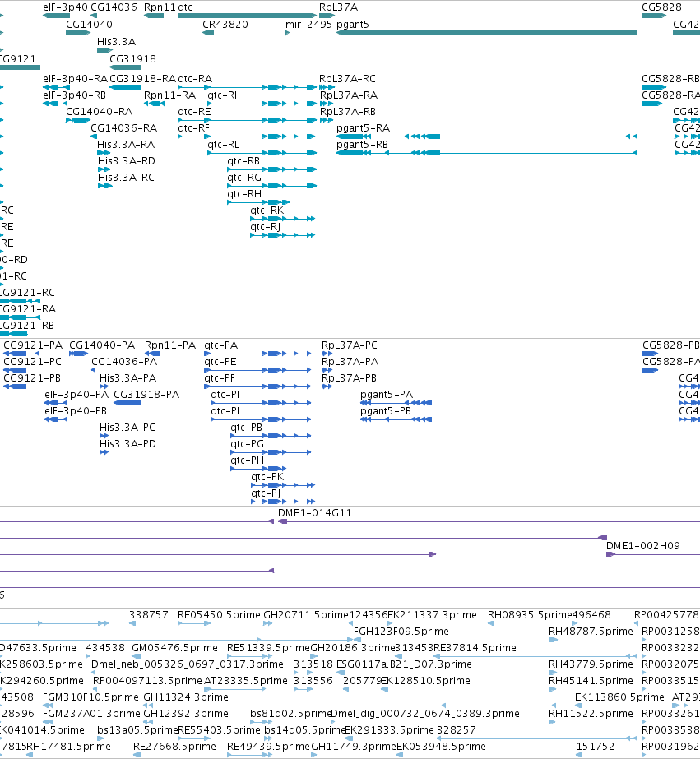Click the CG5828 gene label
This screenshot has width=700, height=759.
pos(661,7)
